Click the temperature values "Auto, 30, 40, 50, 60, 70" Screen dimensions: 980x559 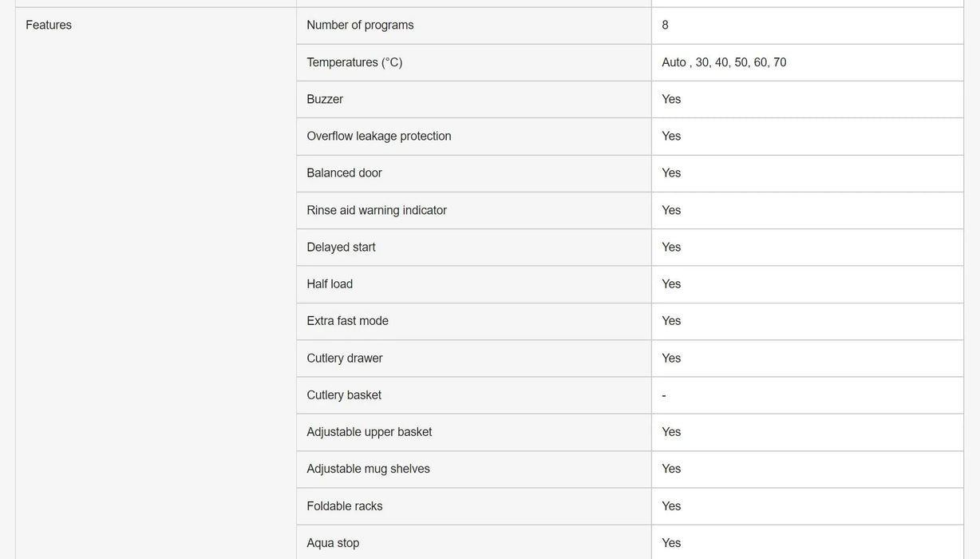click(x=724, y=62)
